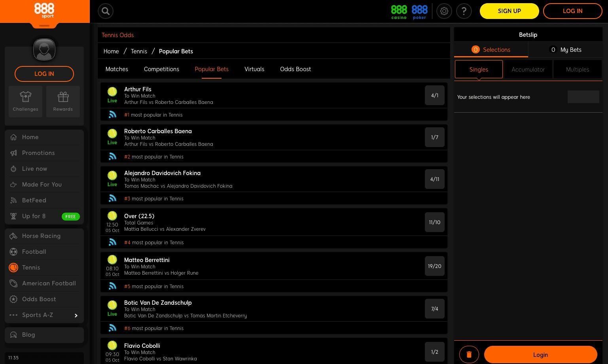
Task: Click the Up for 8 trophy icon
Action: (13, 216)
